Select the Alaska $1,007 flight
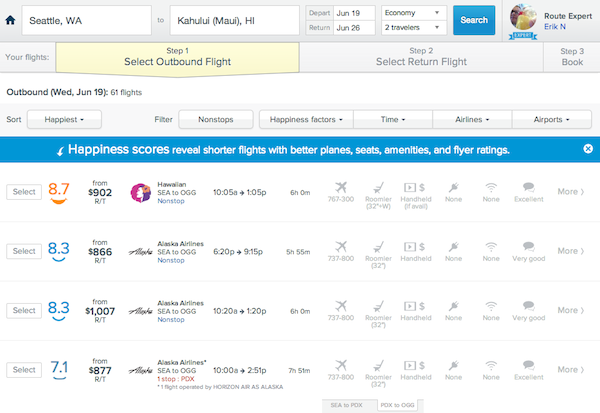600x413 pixels. [24, 310]
